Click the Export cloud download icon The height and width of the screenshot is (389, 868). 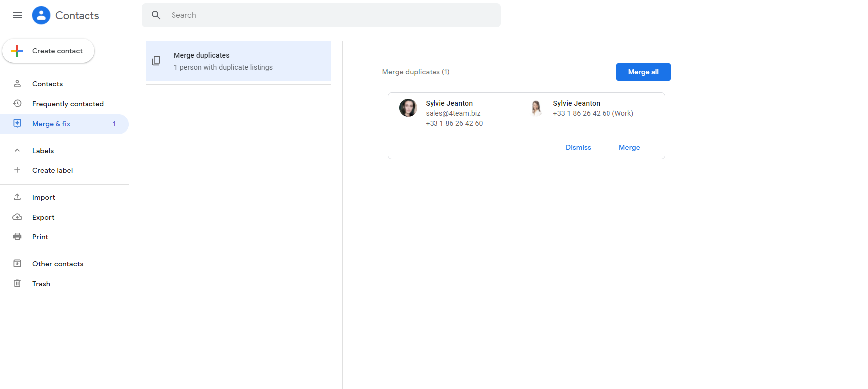point(17,217)
